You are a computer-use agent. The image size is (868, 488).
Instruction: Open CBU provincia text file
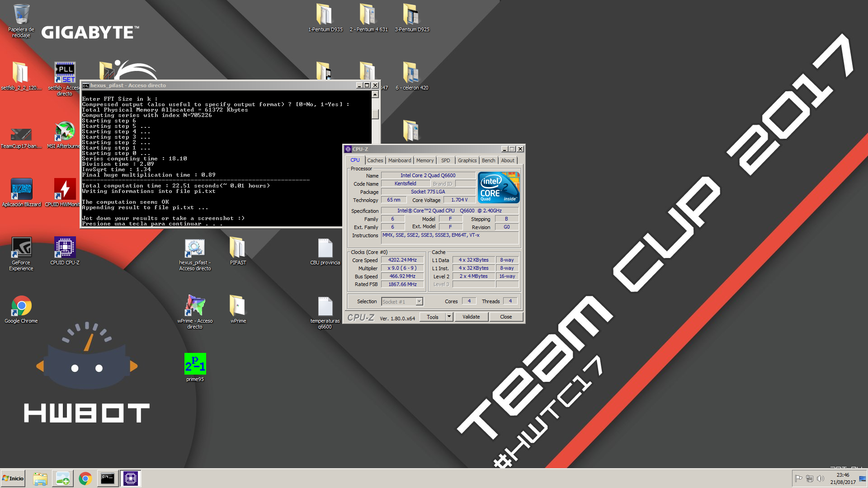point(325,251)
